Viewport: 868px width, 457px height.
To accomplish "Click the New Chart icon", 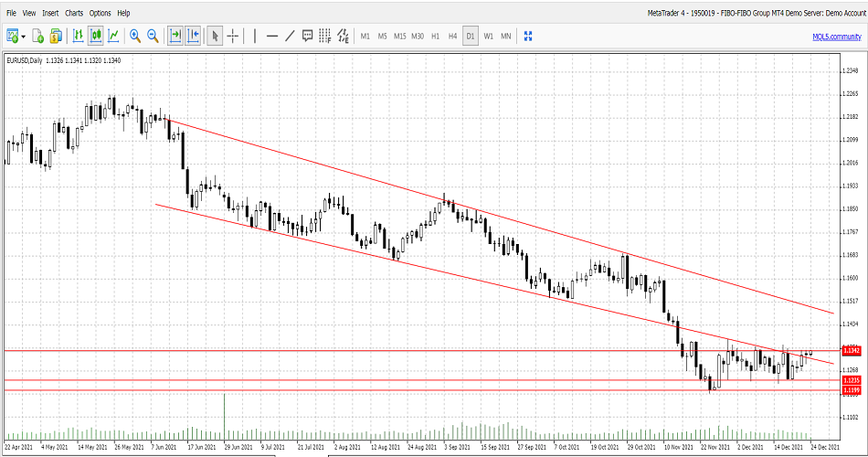I will 12,36.
